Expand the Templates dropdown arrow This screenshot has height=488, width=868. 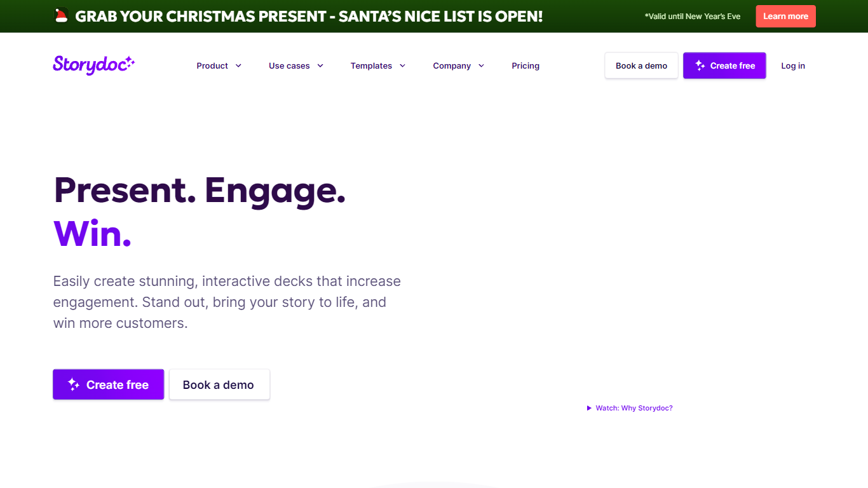click(402, 65)
